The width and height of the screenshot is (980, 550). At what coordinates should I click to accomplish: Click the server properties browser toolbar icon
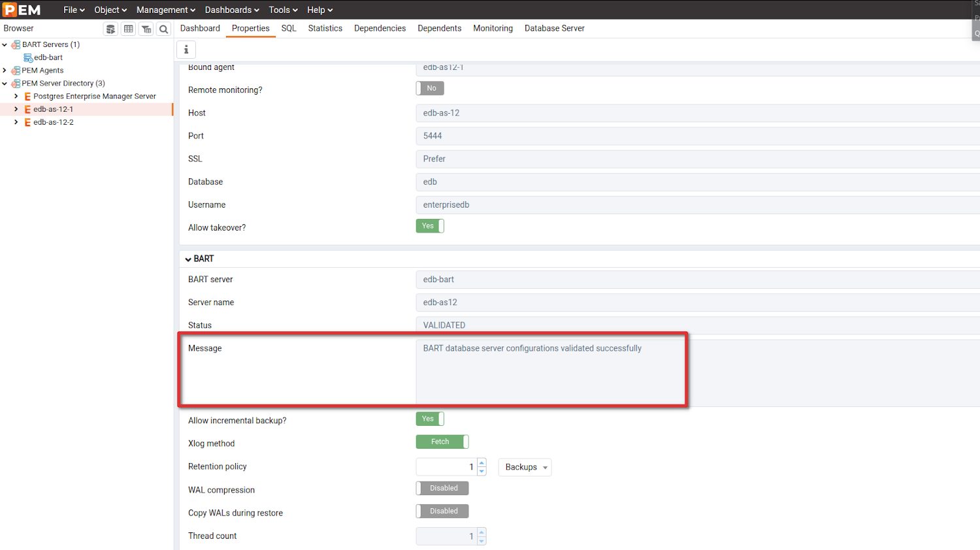tap(111, 29)
